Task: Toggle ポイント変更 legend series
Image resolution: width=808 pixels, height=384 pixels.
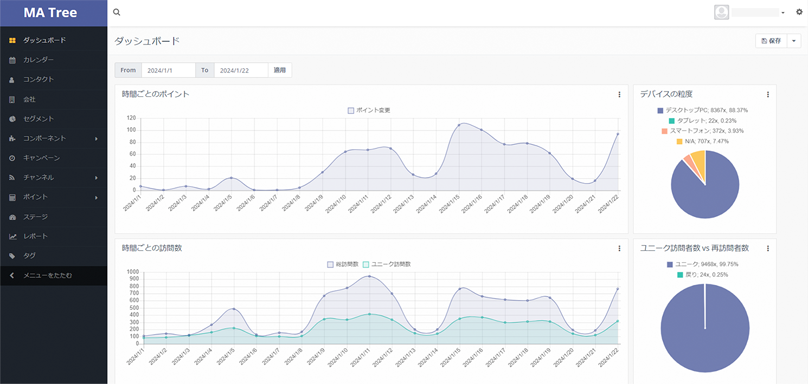Action: click(x=369, y=110)
